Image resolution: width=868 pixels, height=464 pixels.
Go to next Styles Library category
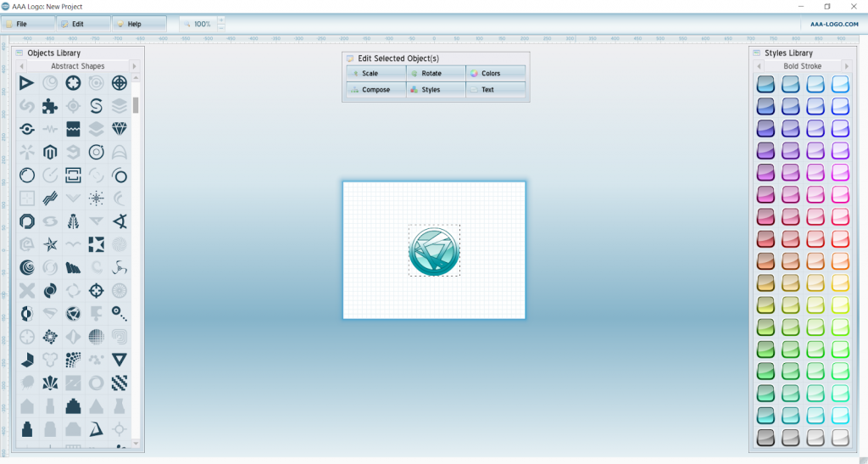pyautogui.click(x=843, y=66)
